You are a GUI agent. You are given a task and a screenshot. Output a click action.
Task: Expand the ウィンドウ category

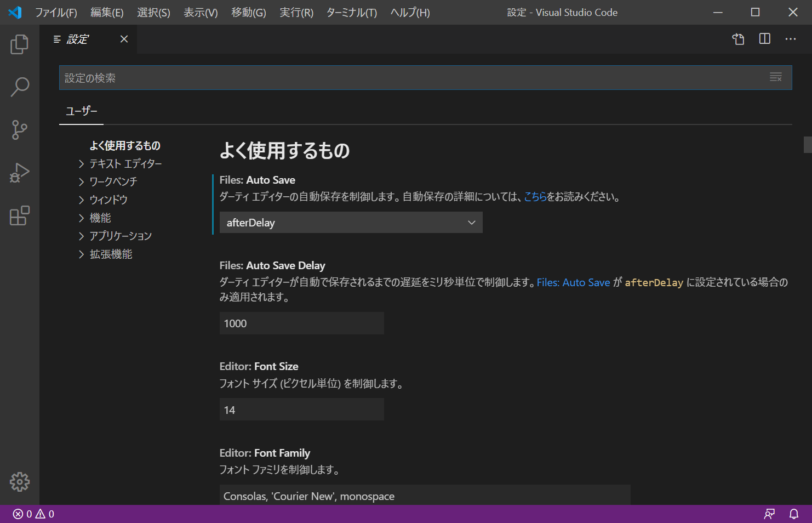(x=108, y=200)
